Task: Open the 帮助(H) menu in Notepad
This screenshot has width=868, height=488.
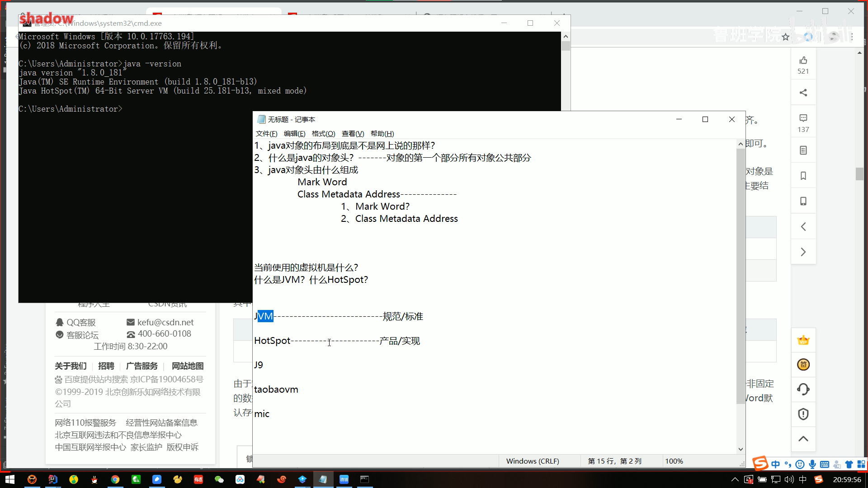Action: click(382, 133)
